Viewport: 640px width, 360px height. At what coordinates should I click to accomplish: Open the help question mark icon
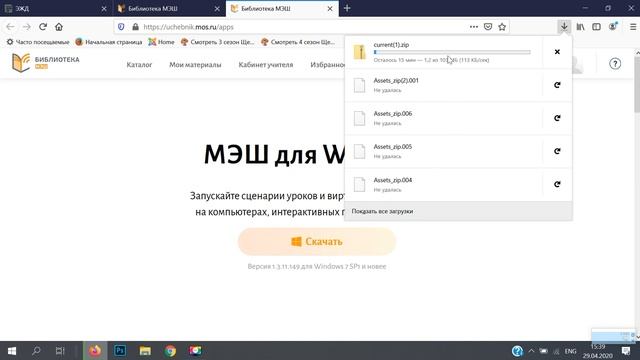pos(615,64)
